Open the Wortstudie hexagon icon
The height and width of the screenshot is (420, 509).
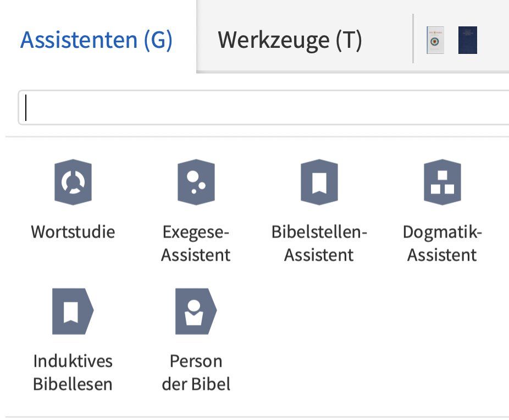[73, 182]
